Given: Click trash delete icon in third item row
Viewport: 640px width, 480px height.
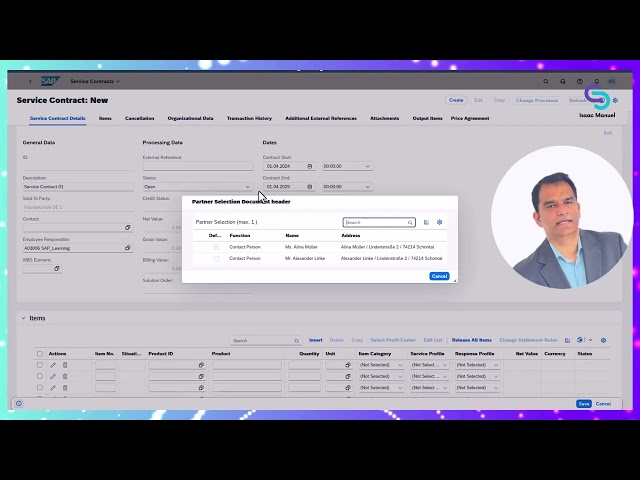Looking at the screenshot, I should (65, 388).
